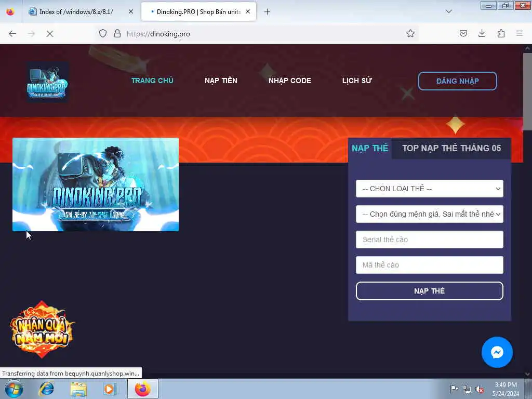The height and width of the screenshot is (399, 532).
Task: Submit with the NẠP THẺ button
Action: coord(430,291)
